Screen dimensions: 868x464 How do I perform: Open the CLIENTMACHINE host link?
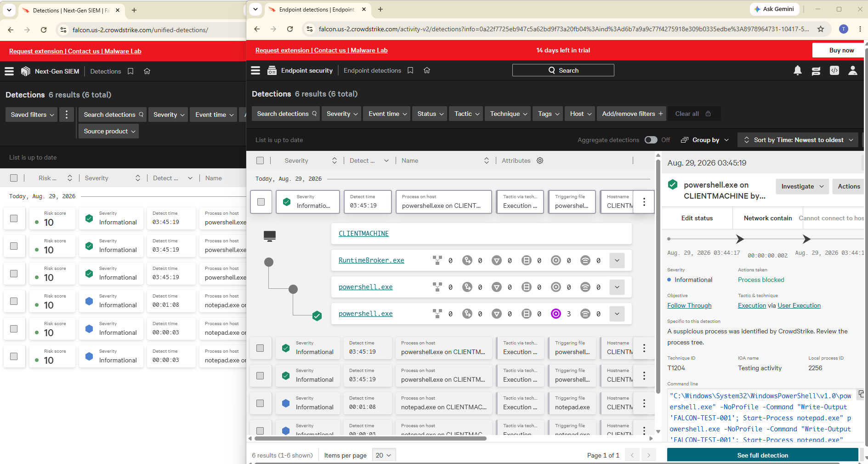[363, 234]
